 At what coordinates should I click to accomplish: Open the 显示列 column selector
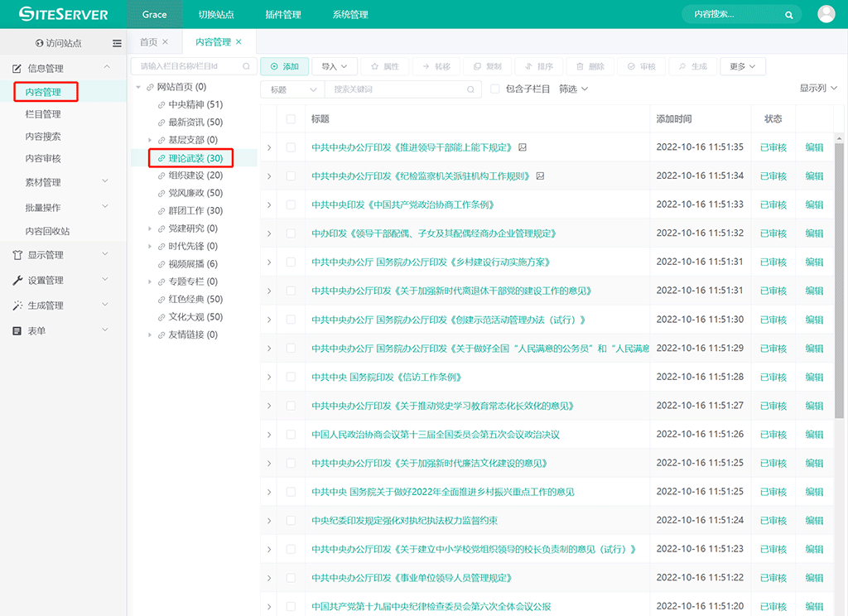(x=818, y=89)
